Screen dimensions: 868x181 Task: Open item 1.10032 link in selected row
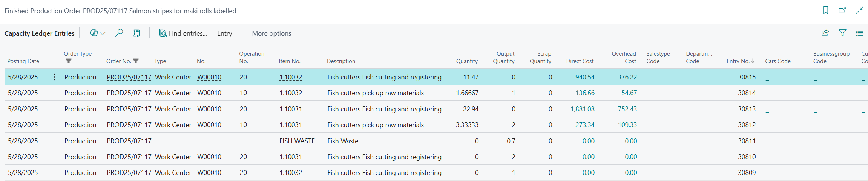click(x=290, y=77)
